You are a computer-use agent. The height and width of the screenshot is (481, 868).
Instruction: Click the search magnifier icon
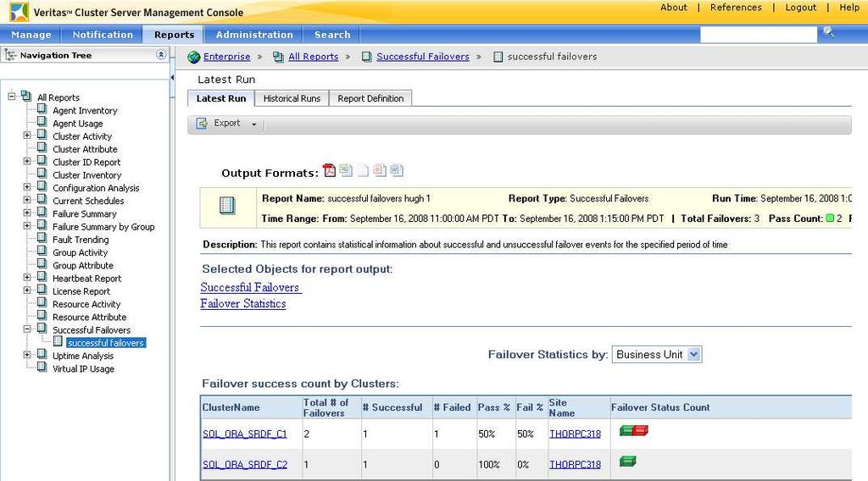(828, 32)
